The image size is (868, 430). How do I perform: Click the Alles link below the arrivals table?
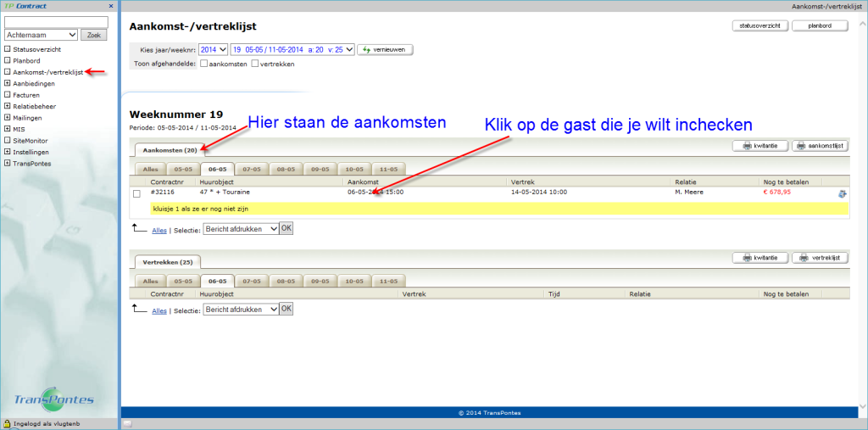coord(159,229)
